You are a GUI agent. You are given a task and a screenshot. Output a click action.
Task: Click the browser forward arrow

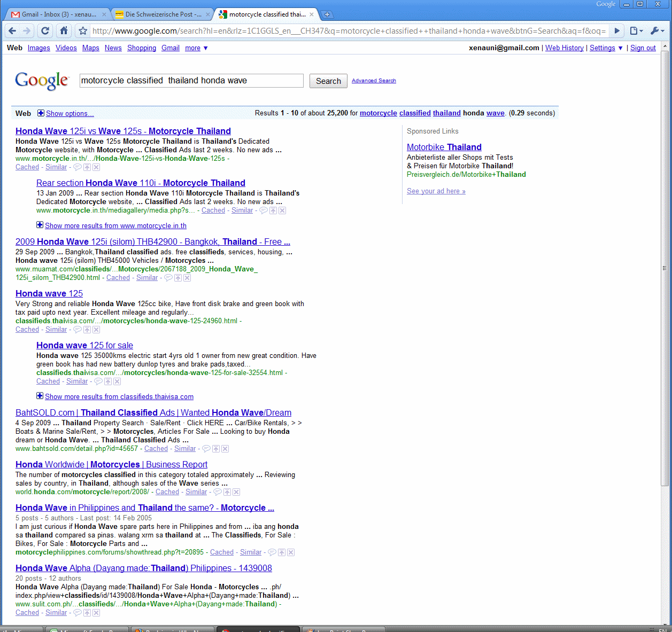(27, 31)
